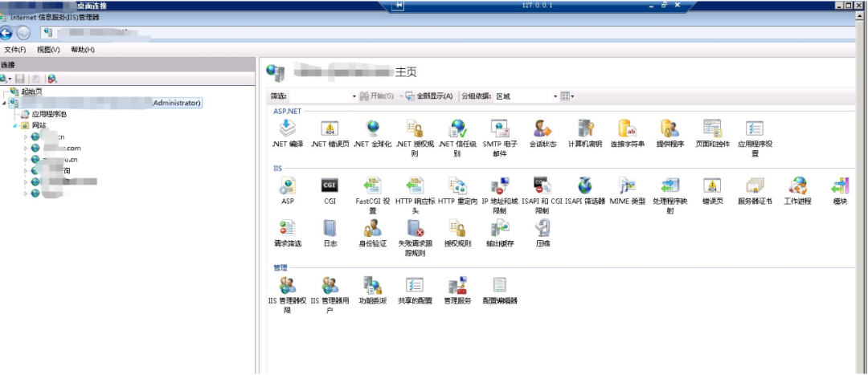Open the IIS 授权规则 feature
This screenshot has width=868, height=375.
tap(457, 234)
